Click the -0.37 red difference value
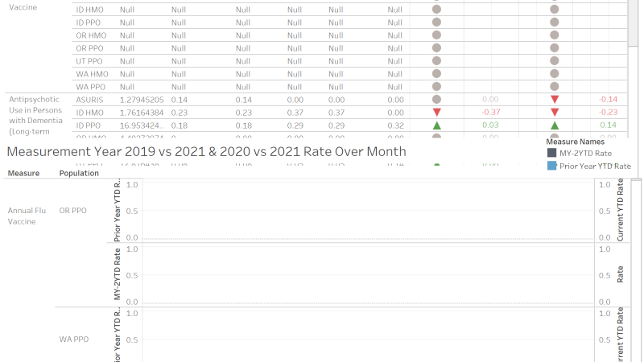 click(x=489, y=113)
